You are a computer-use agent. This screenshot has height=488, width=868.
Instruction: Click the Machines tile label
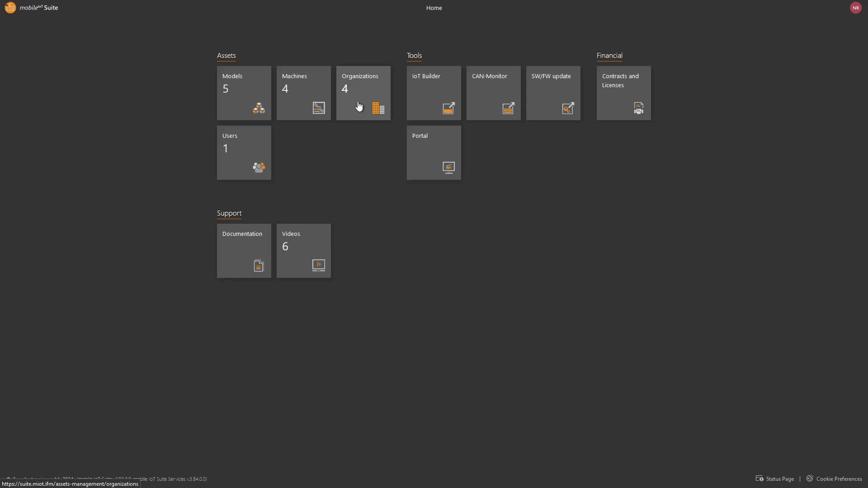[294, 76]
